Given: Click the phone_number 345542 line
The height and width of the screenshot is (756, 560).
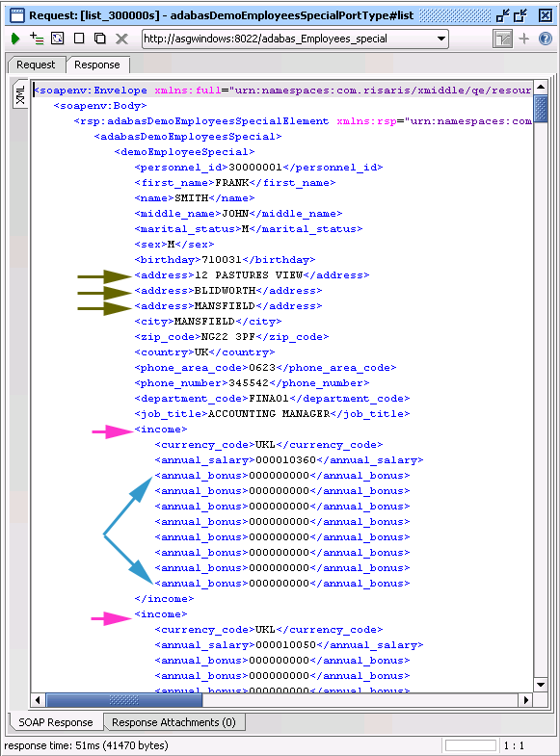Looking at the screenshot, I should (252, 383).
